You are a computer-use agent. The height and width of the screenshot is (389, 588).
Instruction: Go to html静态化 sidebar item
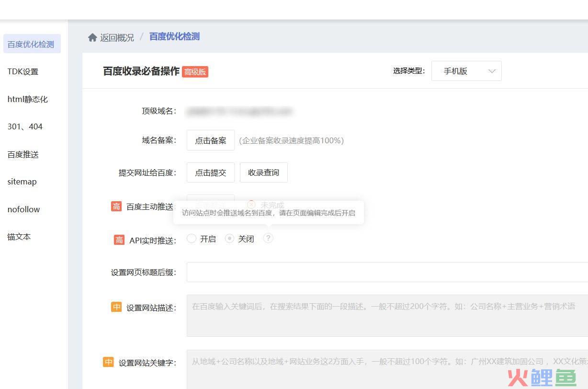pyautogui.click(x=28, y=99)
